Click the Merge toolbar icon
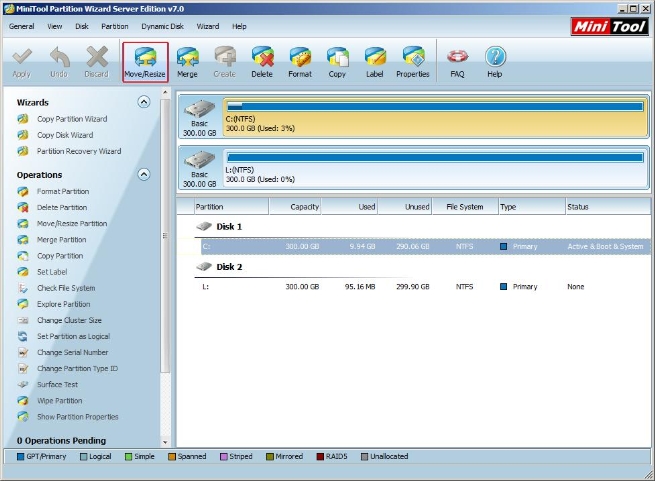 click(x=187, y=57)
